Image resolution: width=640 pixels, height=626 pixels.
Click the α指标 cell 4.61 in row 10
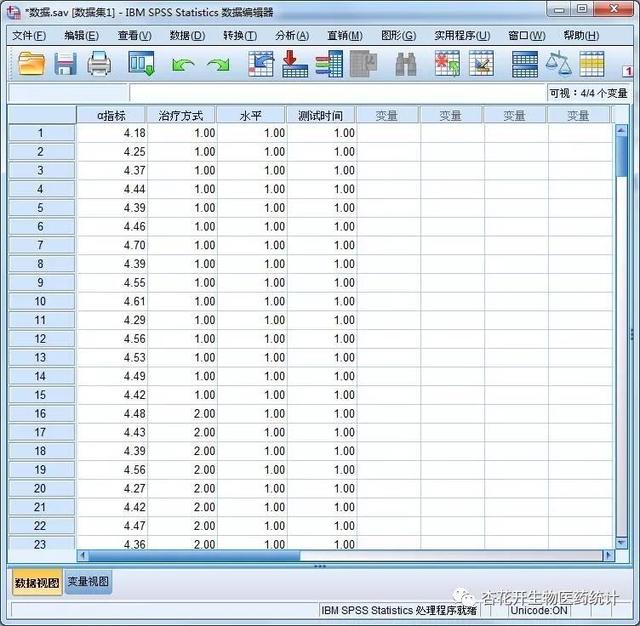(112, 301)
